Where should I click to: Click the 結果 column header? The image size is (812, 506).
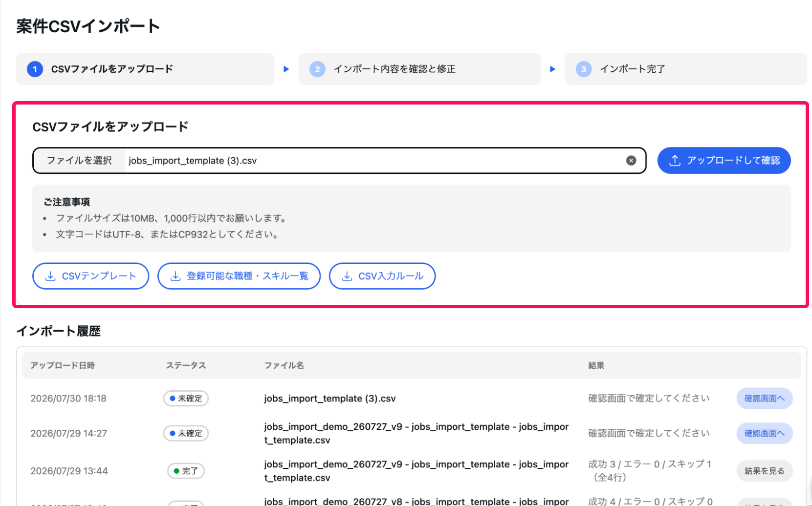tap(596, 365)
